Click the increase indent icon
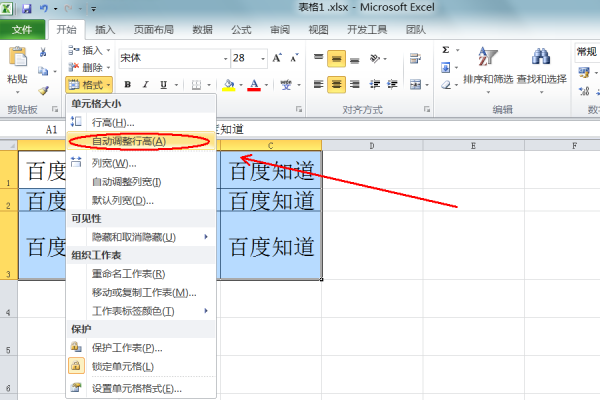The height and width of the screenshot is (400, 600). (x=393, y=84)
